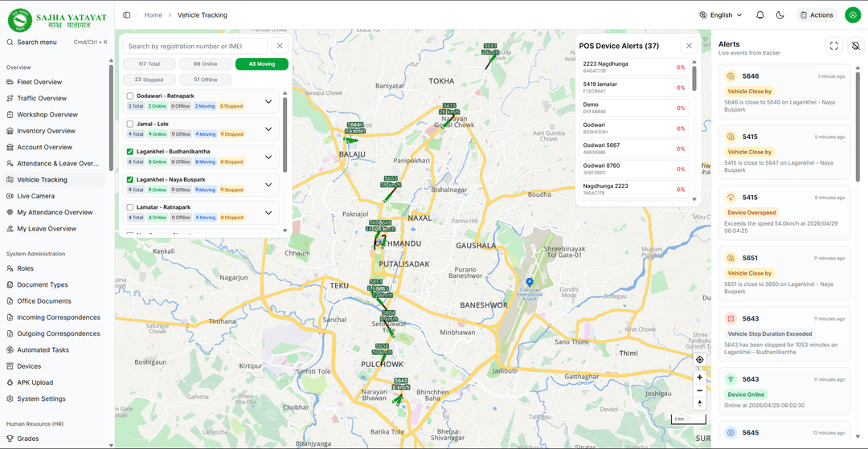Toggle the sidebar collapse icon
Screen dimensions: 868x449
click(x=127, y=15)
